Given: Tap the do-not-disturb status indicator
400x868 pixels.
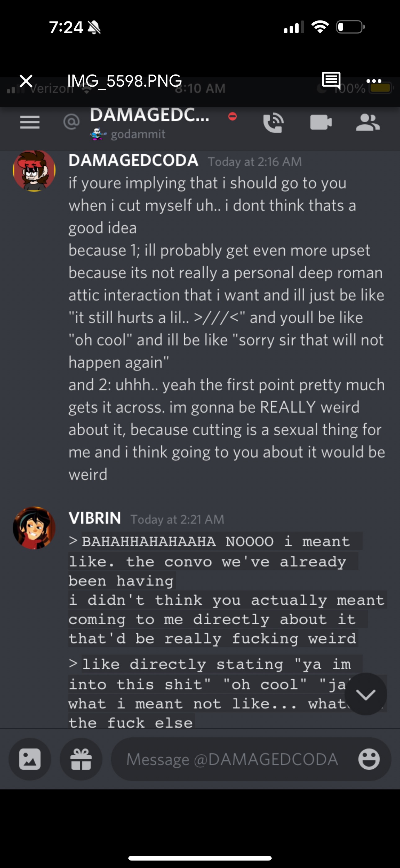Looking at the screenshot, I should coord(232,117).
